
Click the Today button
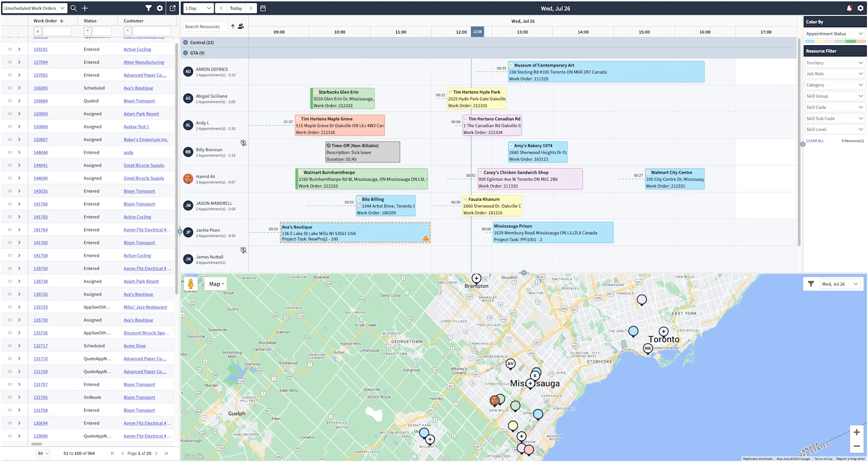pyautogui.click(x=236, y=8)
